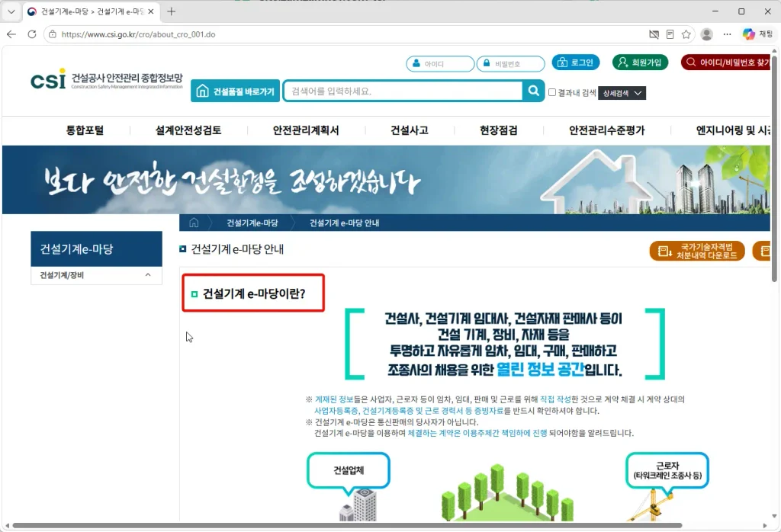Open the Copilot 채팅 icon
Viewport: 781px width, 532px height.
pos(757,34)
